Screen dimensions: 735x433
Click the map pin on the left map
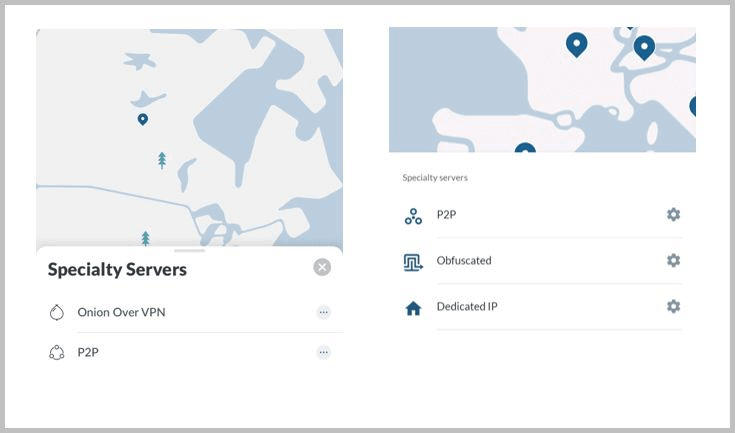143,119
